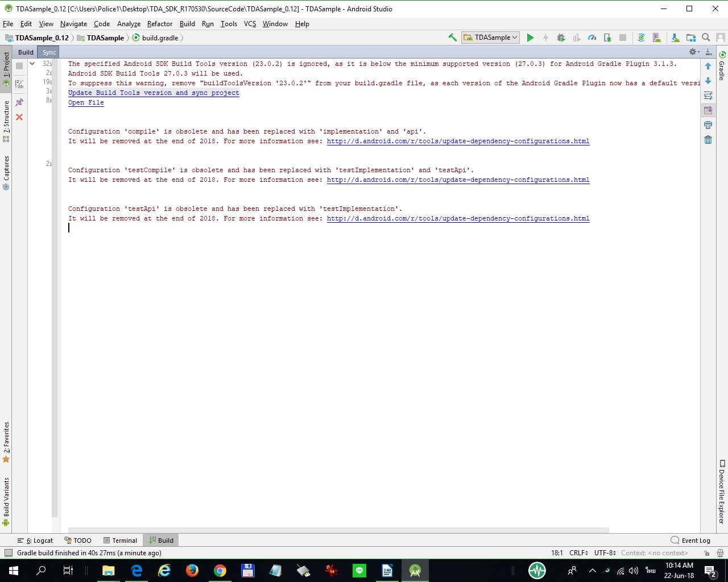728x582 pixels.
Task: Click the Search Everywhere magnifier icon
Action: pyautogui.click(x=706, y=38)
